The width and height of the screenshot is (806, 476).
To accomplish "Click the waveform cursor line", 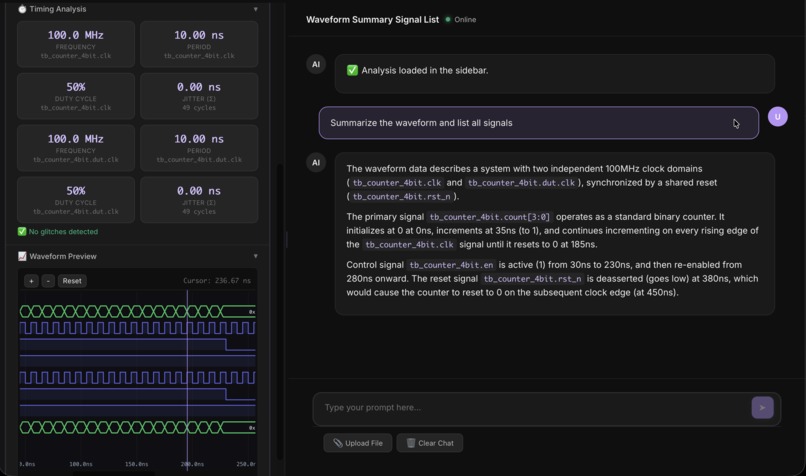I will 187,378.
